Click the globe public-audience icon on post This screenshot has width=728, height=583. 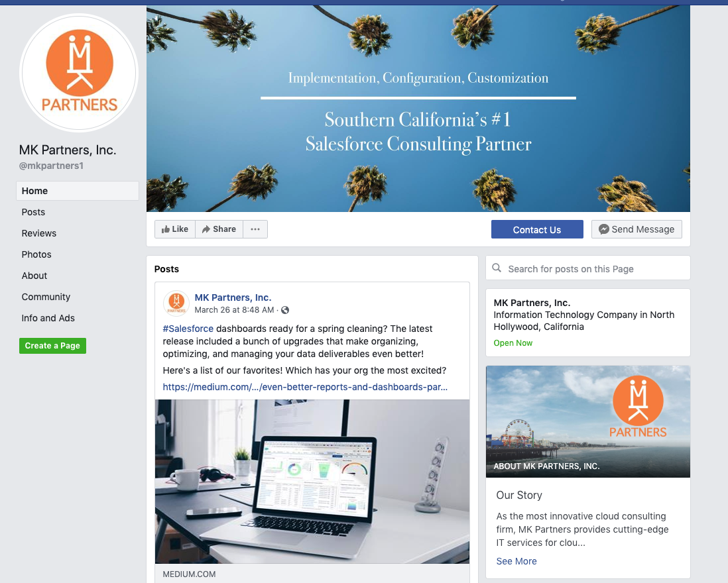coord(286,310)
